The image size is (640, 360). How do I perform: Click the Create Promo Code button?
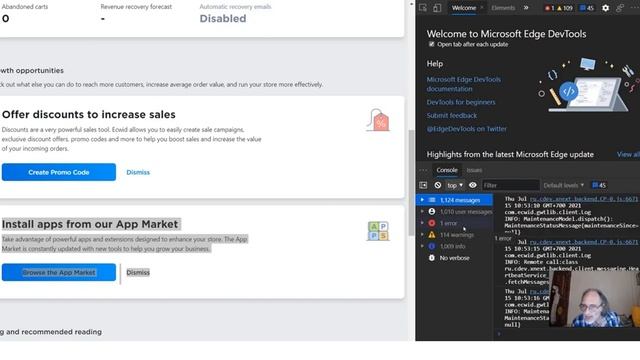click(x=59, y=172)
